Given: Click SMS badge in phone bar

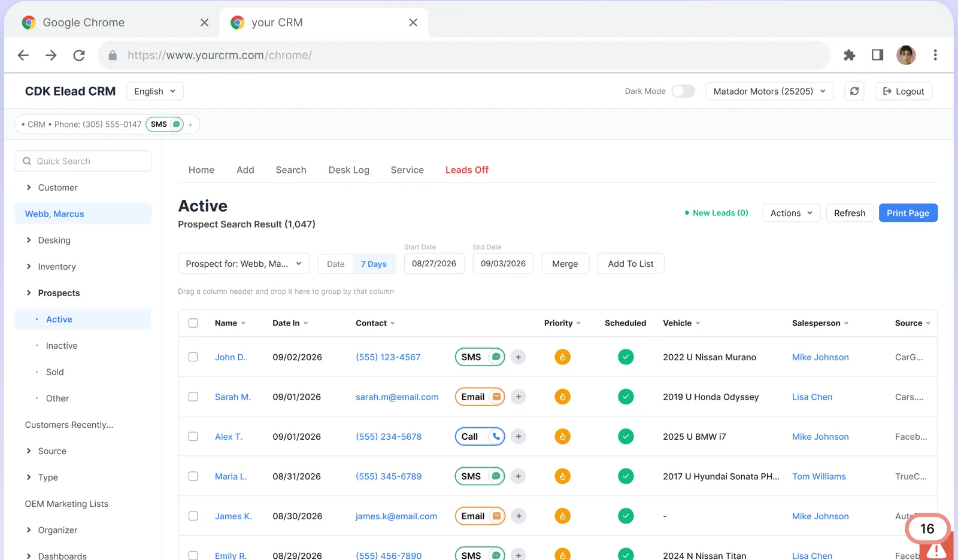Looking at the screenshot, I should tap(165, 124).
